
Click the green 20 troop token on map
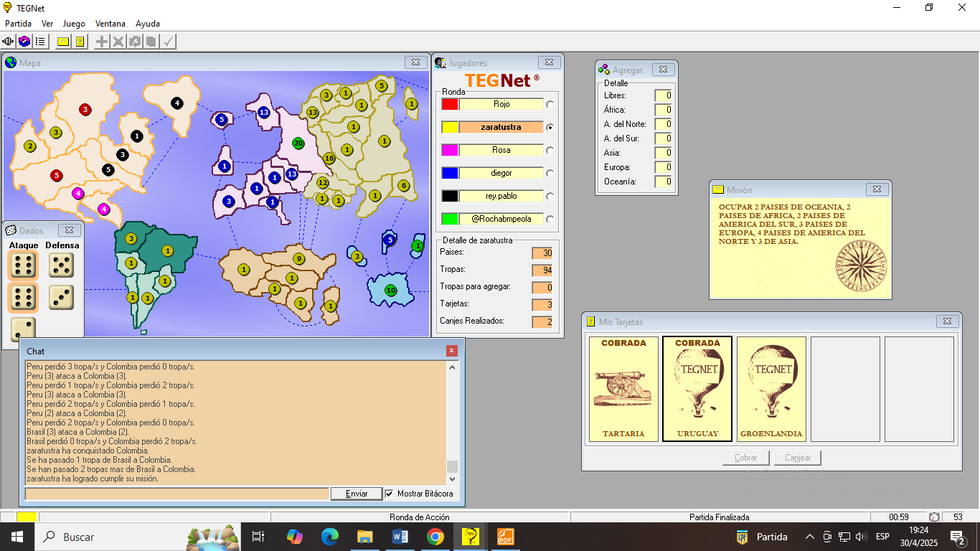pos(298,143)
